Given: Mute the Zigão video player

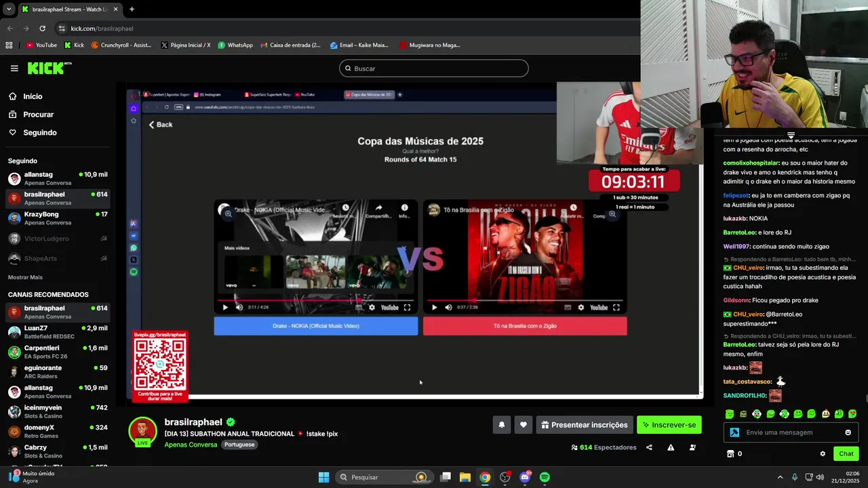Looking at the screenshot, I should click(448, 308).
